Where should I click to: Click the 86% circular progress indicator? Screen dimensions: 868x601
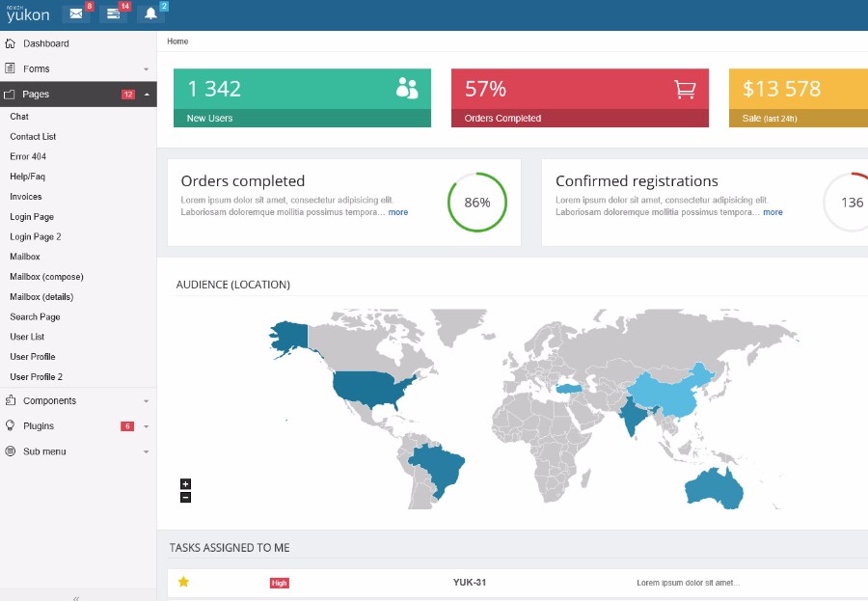(476, 203)
